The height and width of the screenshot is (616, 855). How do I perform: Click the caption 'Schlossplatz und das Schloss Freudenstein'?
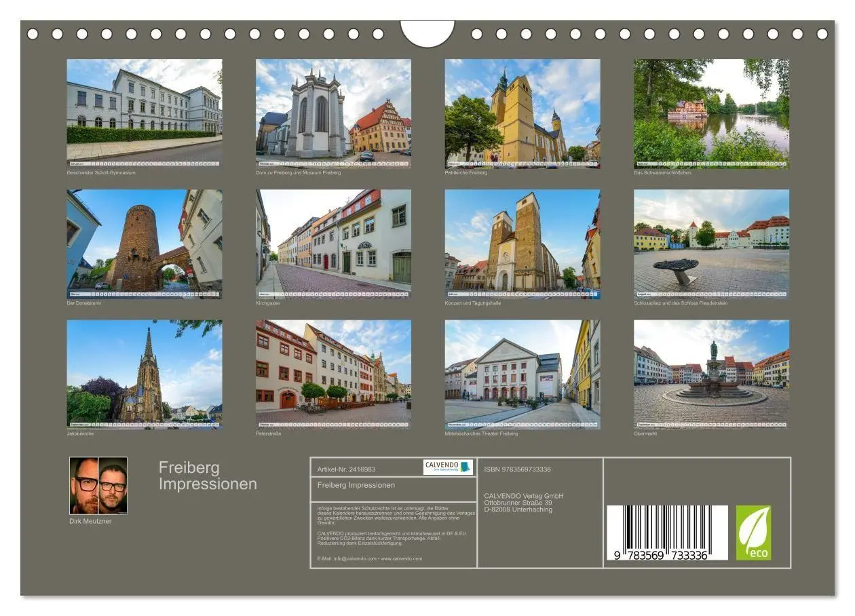[681, 303]
